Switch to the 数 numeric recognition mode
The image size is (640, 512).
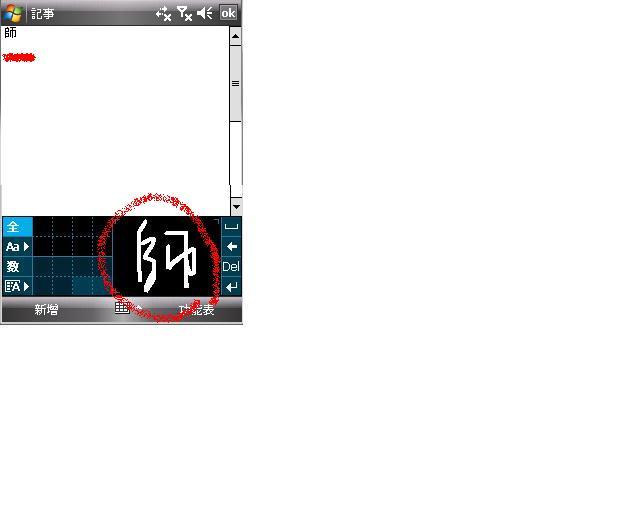16,267
